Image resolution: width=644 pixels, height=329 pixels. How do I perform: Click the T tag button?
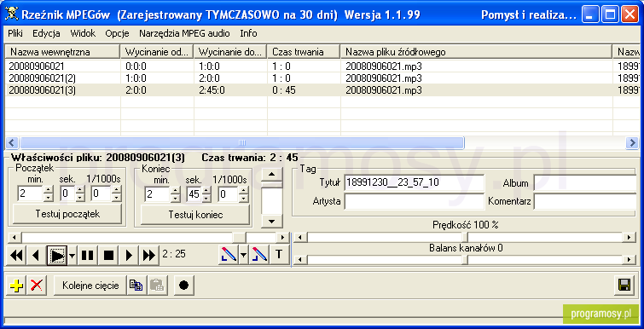[x=279, y=254]
